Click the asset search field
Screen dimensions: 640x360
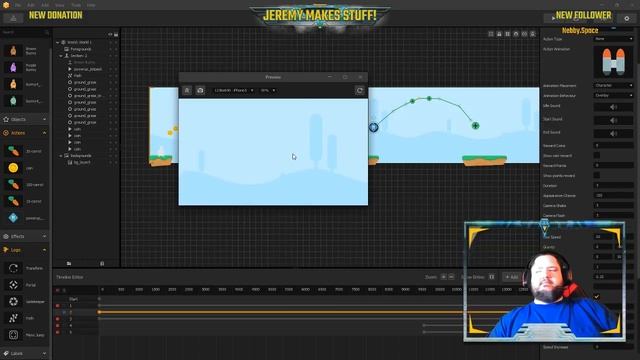click(x=24, y=32)
